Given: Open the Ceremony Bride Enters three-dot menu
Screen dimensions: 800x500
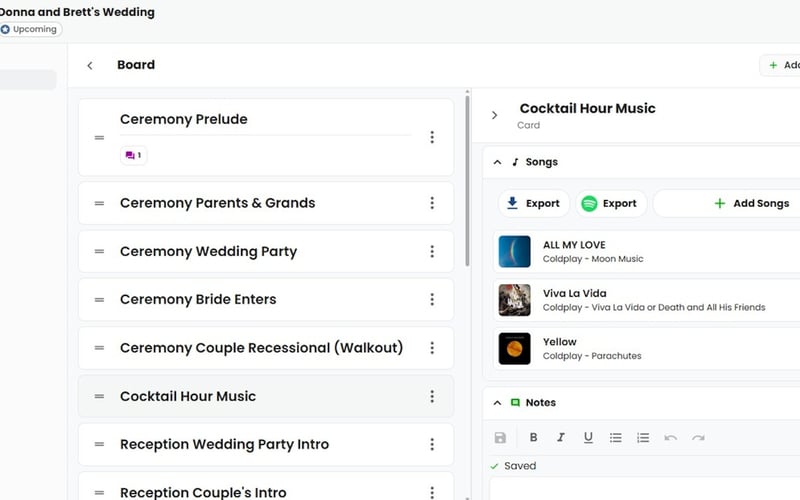Looking at the screenshot, I should pos(432,299).
